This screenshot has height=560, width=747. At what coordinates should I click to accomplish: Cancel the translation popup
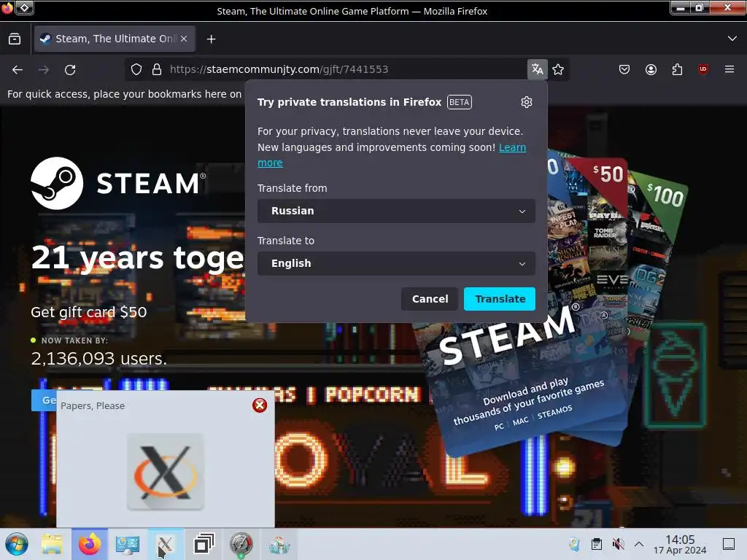pyautogui.click(x=430, y=299)
